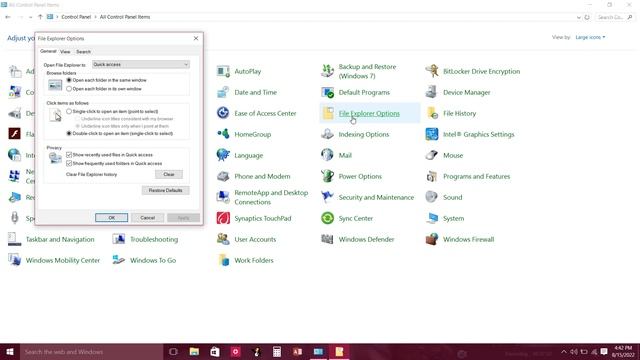Open Phone and Modem icon
Screen dimensions: 640x360
(223, 176)
